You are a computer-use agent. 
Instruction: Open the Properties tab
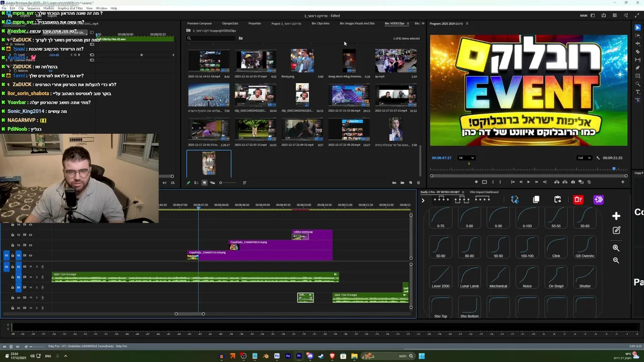click(x=255, y=24)
